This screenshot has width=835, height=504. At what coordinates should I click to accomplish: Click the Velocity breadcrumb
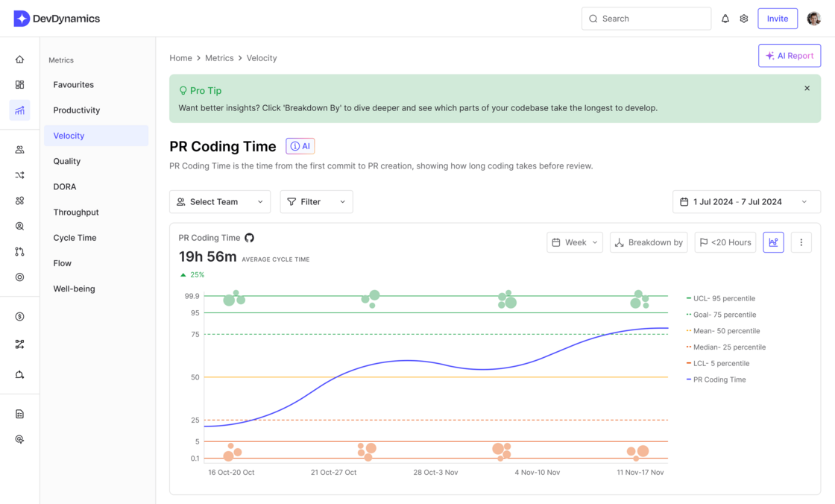point(262,58)
